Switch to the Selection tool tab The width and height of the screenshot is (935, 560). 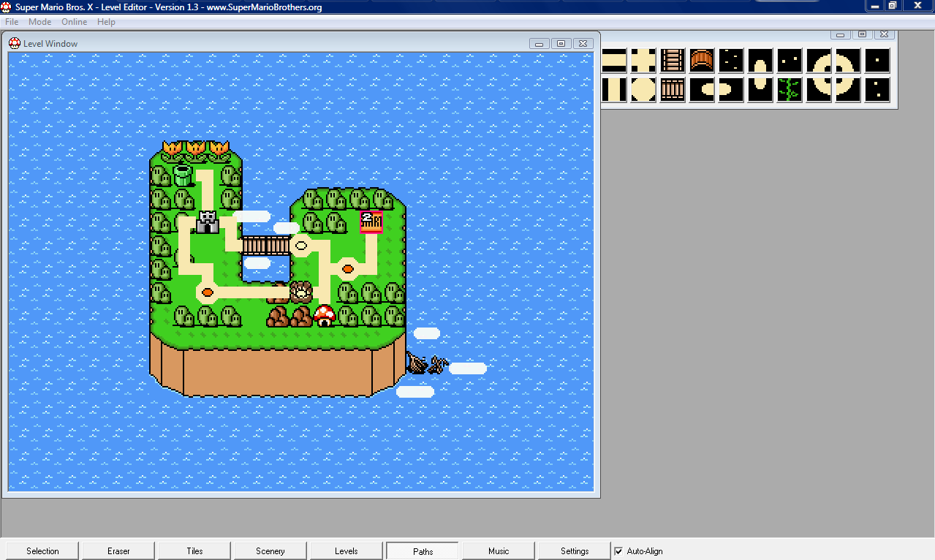(42, 551)
